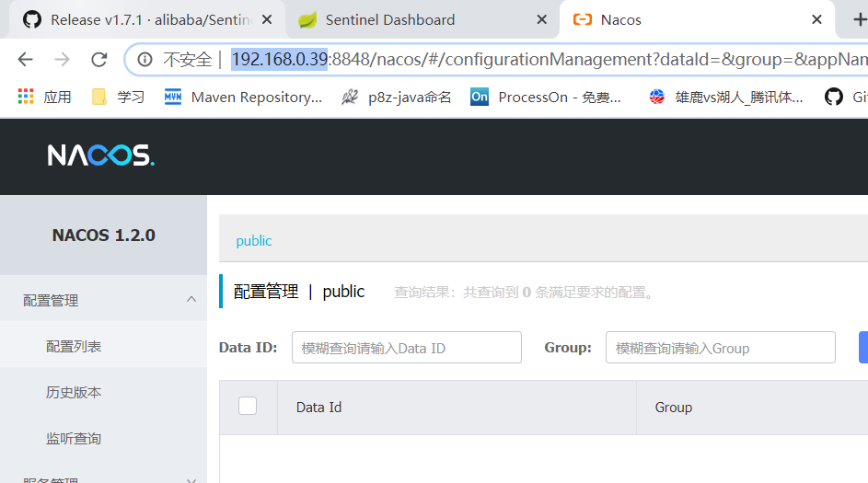Open the 学习 bookmark folder

[118, 97]
